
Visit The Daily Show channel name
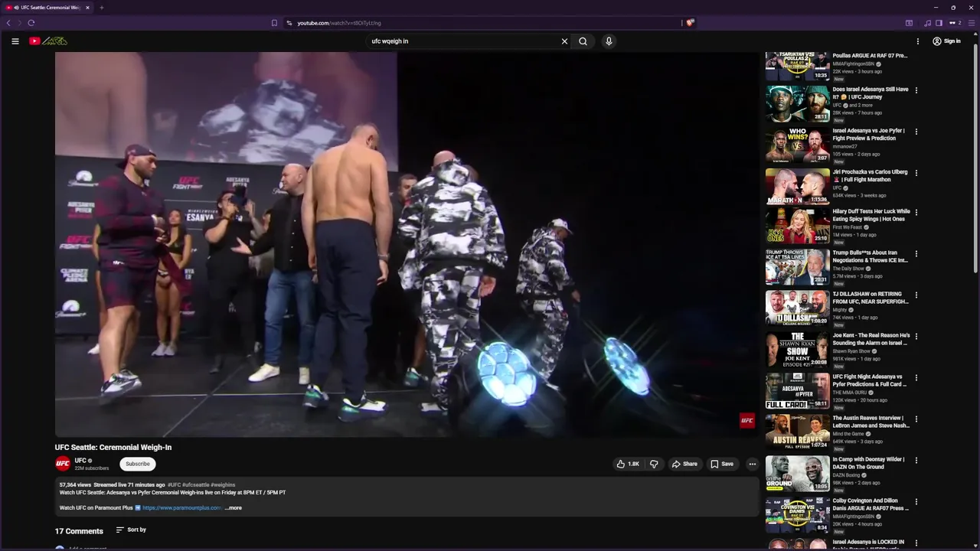[849, 269]
